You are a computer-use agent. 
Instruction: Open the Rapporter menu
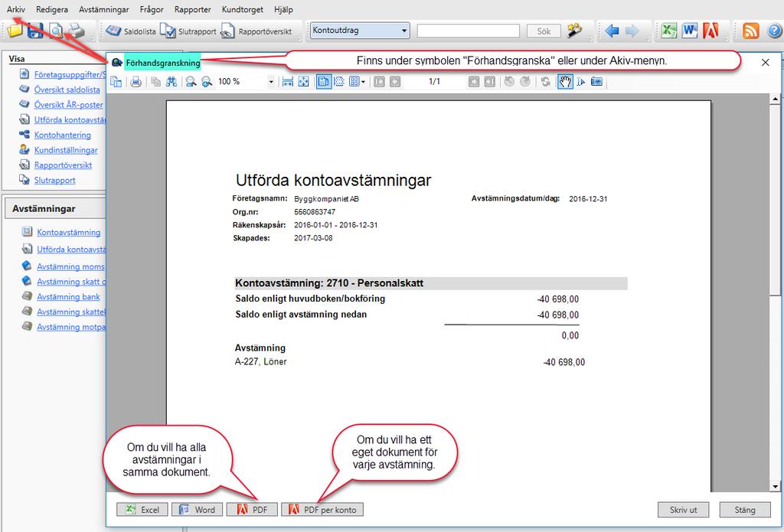(192, 9)
